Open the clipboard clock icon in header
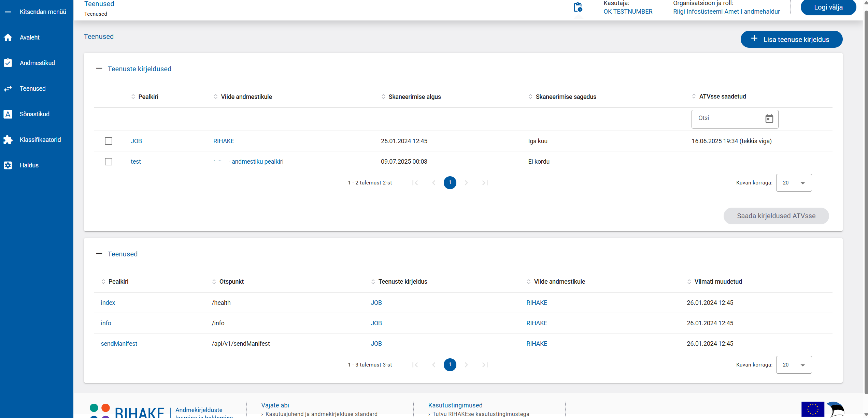This screenshot has height=418, width=868. click(578, 8)
